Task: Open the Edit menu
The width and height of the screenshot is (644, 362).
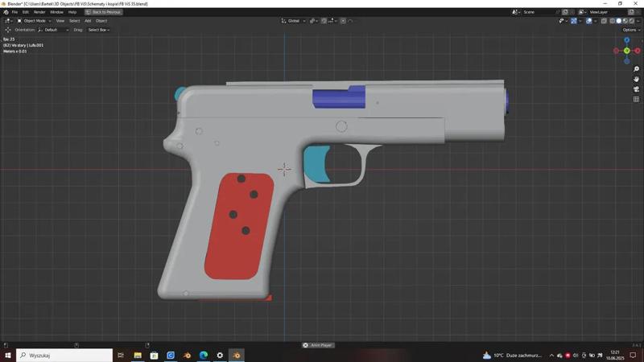Action: [x=26, y=12]
